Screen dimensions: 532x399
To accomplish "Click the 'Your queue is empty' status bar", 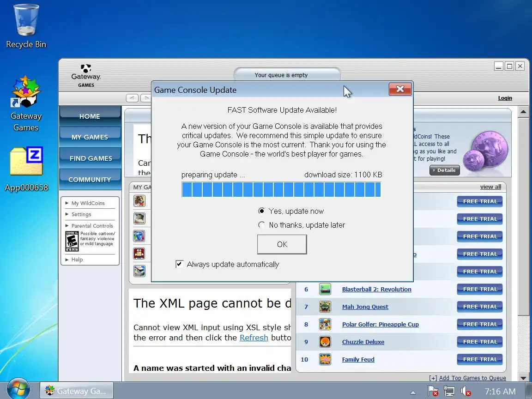I will pyautogui.click(x=287, y=75).
